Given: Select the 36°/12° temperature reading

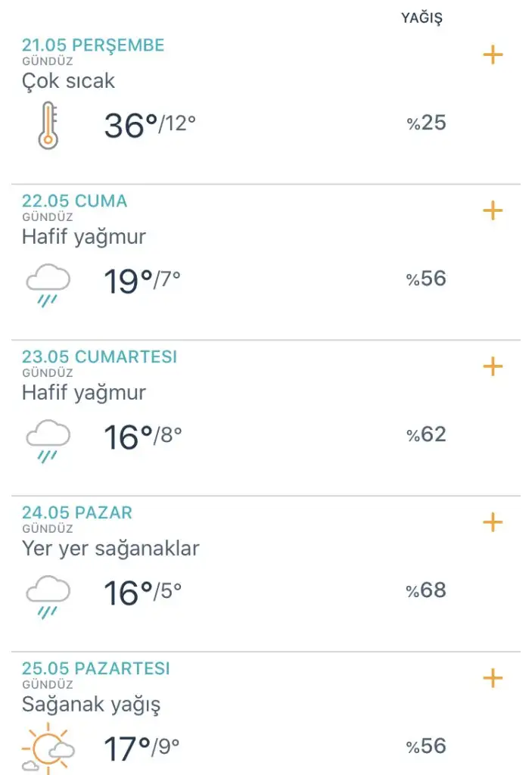Looking at the screenshot, I should tap(150, 125).
